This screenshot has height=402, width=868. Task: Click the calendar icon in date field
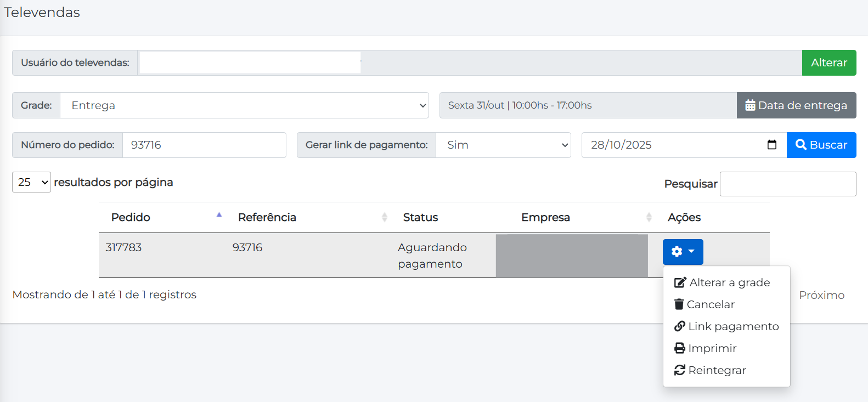click(x=771, y=145)
